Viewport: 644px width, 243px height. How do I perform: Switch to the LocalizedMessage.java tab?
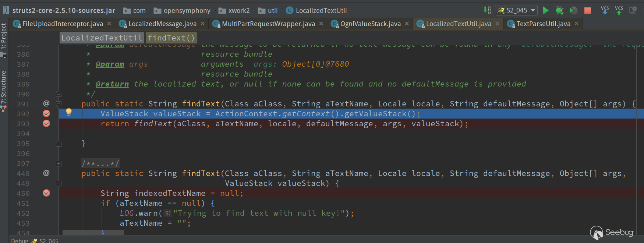point(162,24)
